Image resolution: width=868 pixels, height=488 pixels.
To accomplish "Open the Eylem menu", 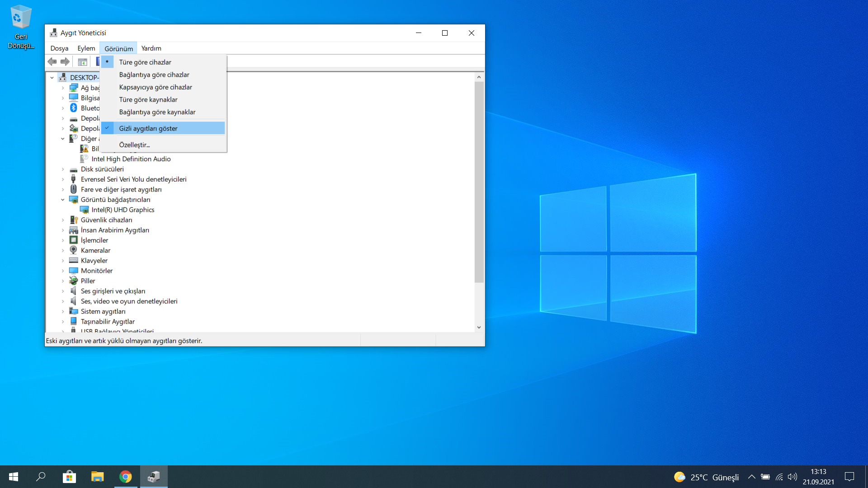I will tap(86, 48).
